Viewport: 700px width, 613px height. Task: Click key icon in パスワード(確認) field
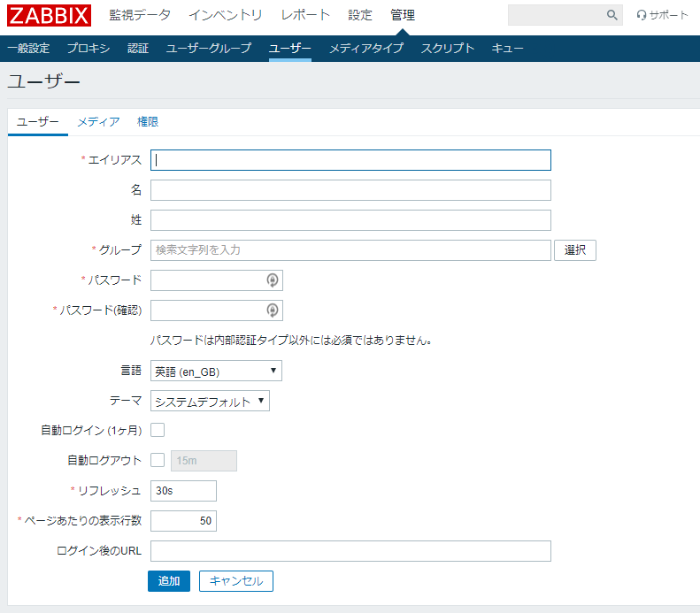[x=273, y=310]
